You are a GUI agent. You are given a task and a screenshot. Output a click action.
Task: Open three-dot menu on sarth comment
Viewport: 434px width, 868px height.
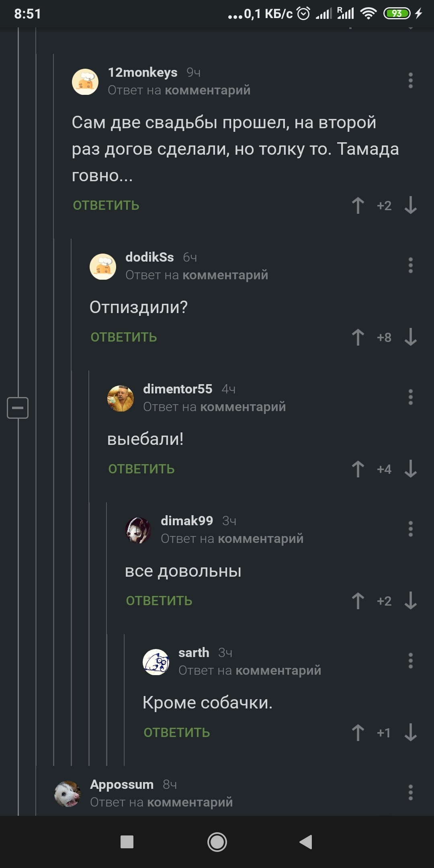410,661
